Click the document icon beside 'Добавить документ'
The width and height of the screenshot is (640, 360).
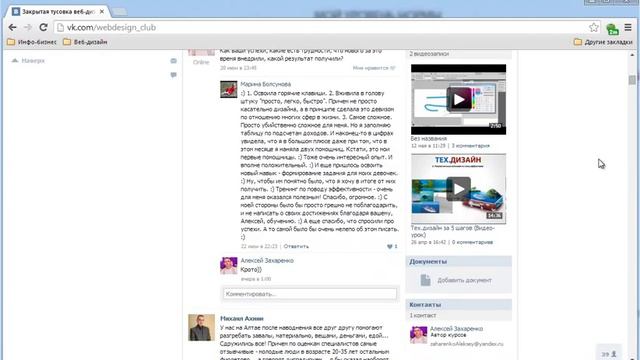tap(425, 280)
